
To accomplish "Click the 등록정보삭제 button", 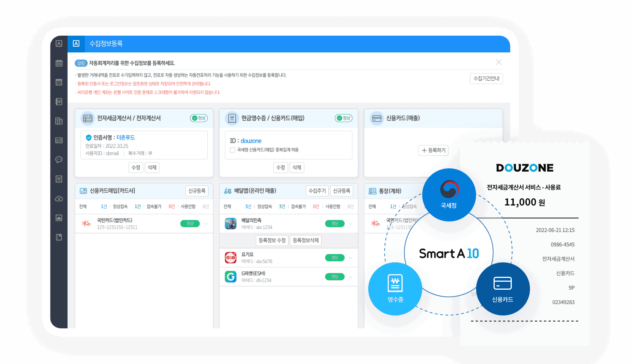I will pos(306,240).
